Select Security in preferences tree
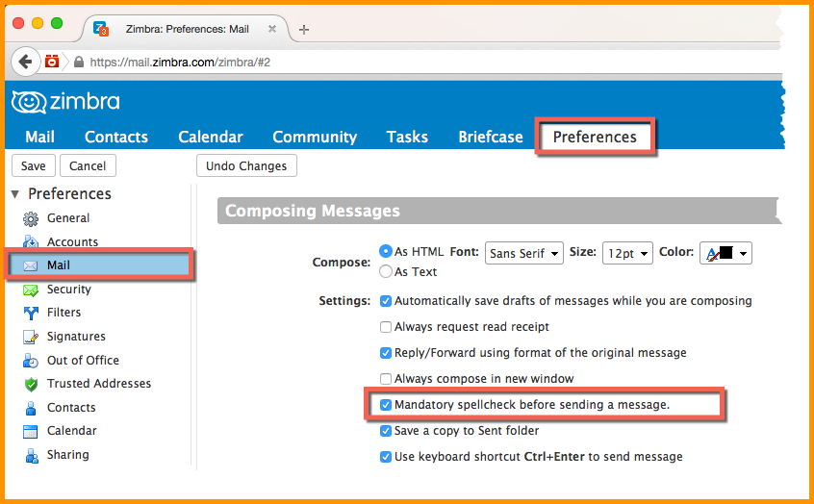814x504 pixels. (x=68, y=290)
